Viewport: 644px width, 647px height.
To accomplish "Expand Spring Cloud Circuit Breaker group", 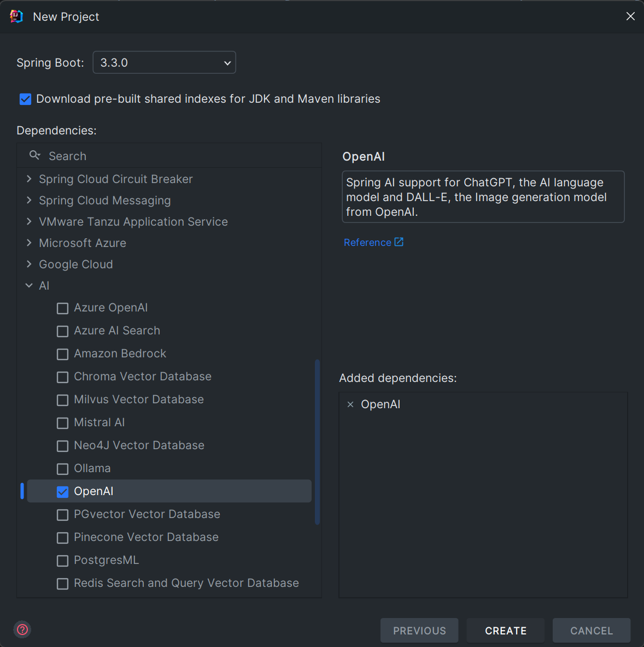I will tap(29, 179).
